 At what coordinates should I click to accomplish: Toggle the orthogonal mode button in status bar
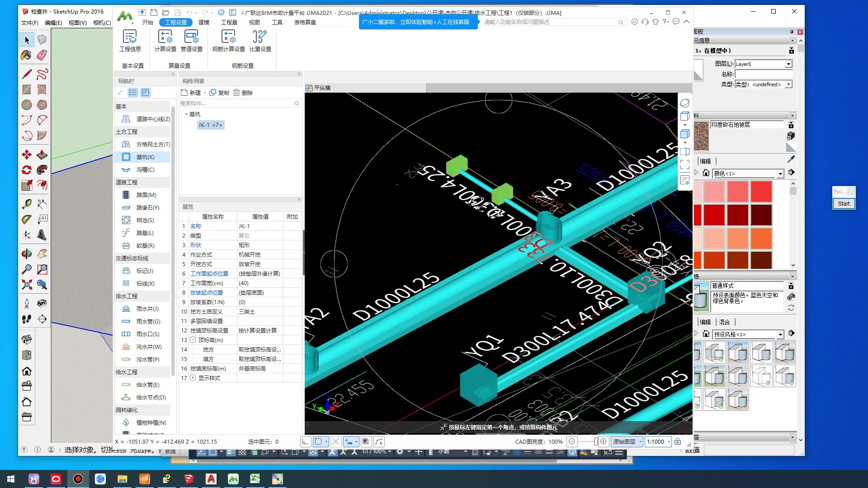[306, 441]
